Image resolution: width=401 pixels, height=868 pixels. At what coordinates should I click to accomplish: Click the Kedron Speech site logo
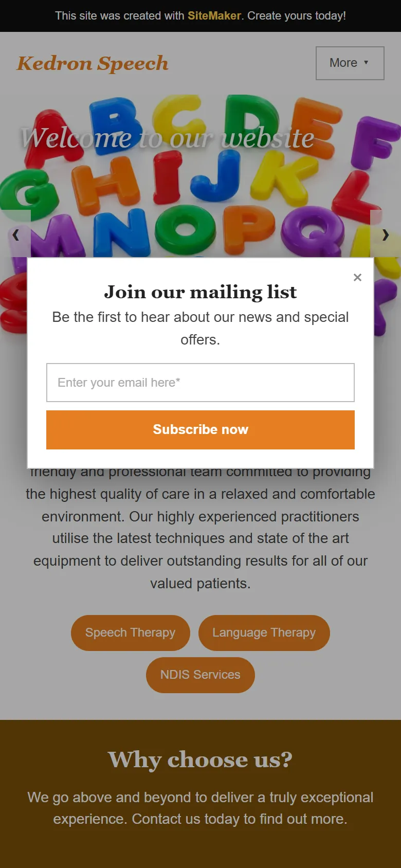93,64
